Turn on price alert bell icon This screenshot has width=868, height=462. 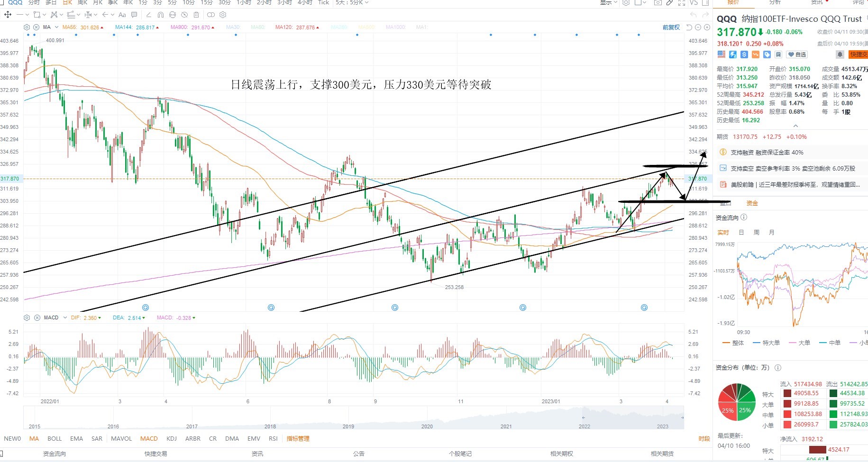[840, 54]
